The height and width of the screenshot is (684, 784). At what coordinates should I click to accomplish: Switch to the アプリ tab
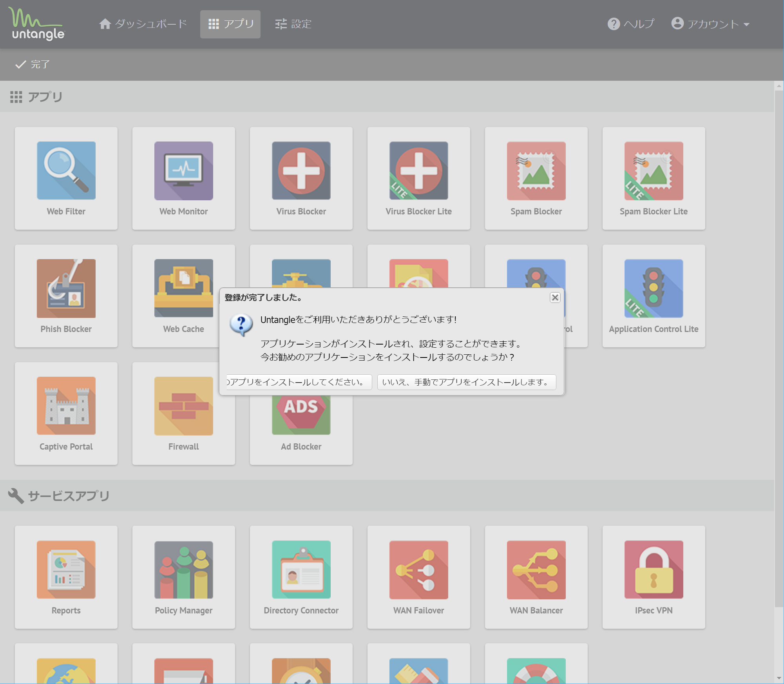pyautogui.click(x=230, y=24)
